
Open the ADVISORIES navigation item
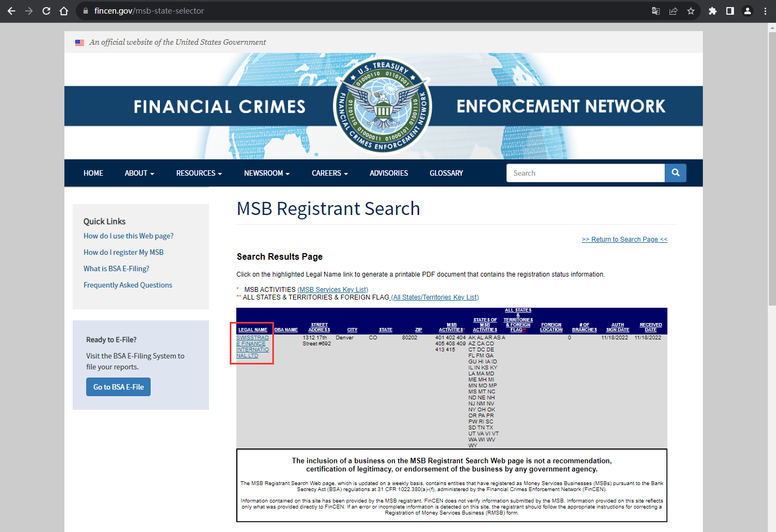click(x=389, y=173)
